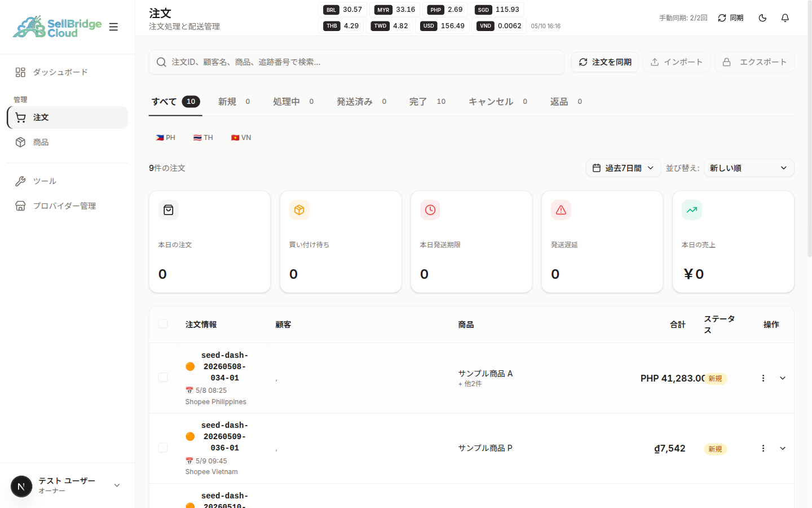
Task: Check the select-all checkbox in table header
Action: pos(163,324)
